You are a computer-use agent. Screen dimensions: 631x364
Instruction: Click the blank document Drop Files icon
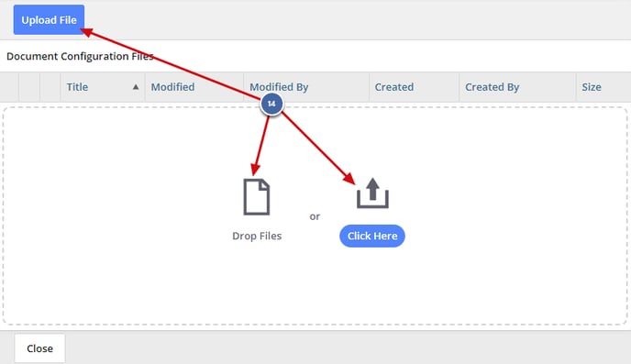(257, 197)
